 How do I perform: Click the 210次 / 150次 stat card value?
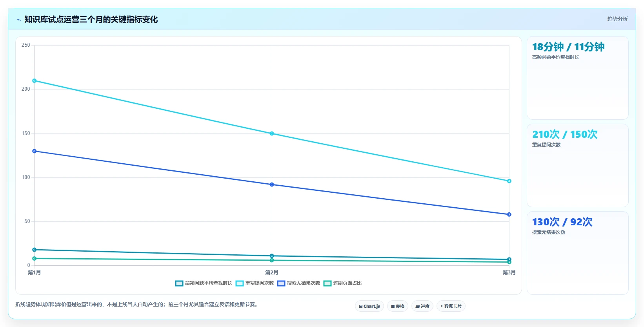tap(565, 135)
